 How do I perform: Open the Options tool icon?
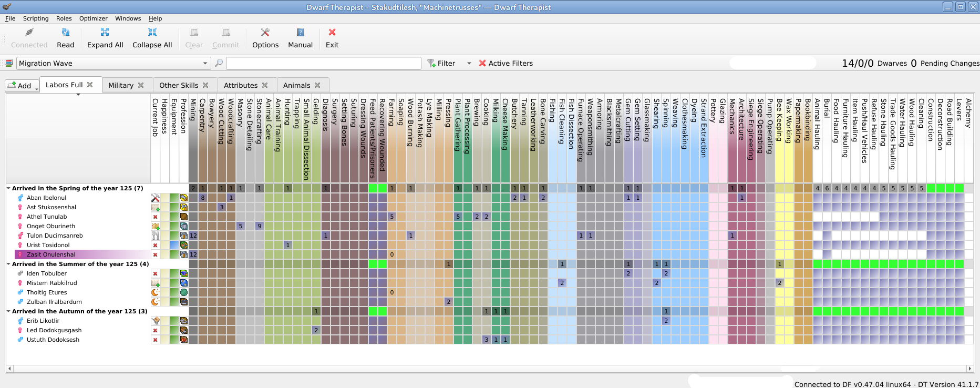tap(265, 33)
